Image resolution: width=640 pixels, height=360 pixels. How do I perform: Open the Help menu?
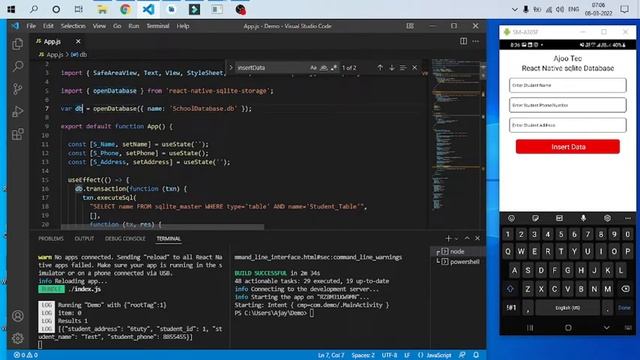pos(183,26)
